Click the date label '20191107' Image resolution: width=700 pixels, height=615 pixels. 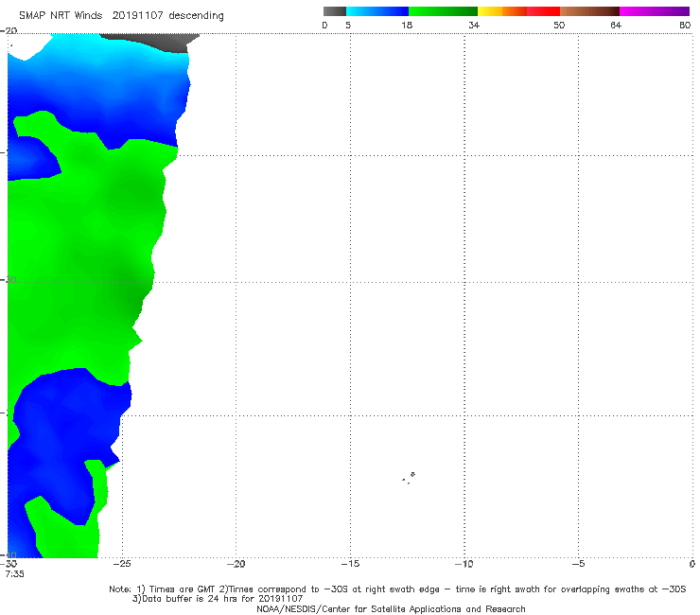137,16
